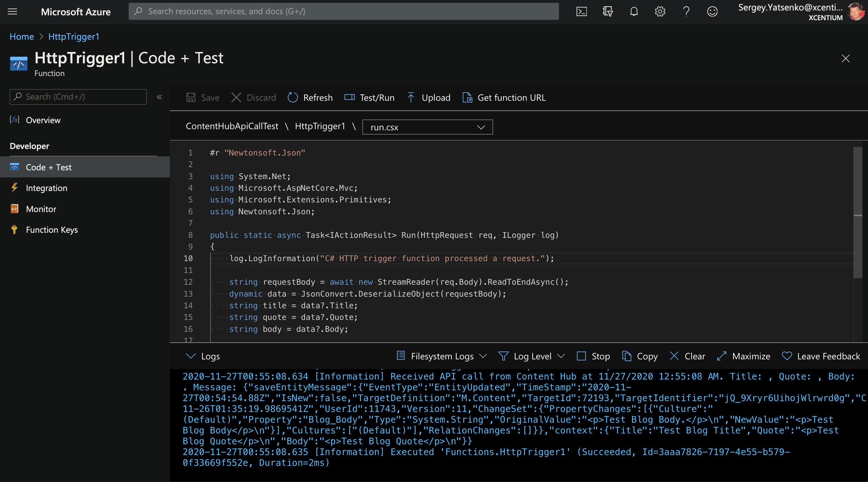Open the Test/Run panel

[x=369, y=98]
